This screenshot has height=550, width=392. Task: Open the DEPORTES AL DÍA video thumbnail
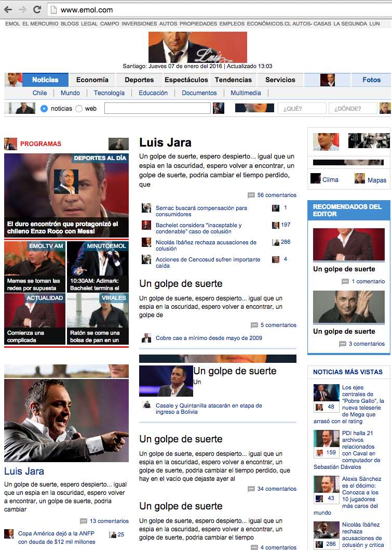click(66, 195)
